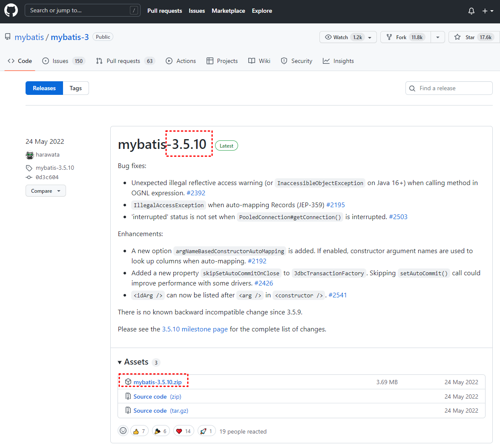Collapse the Assets section
Viewport: 500px width, 448px height.
[133, 362]
